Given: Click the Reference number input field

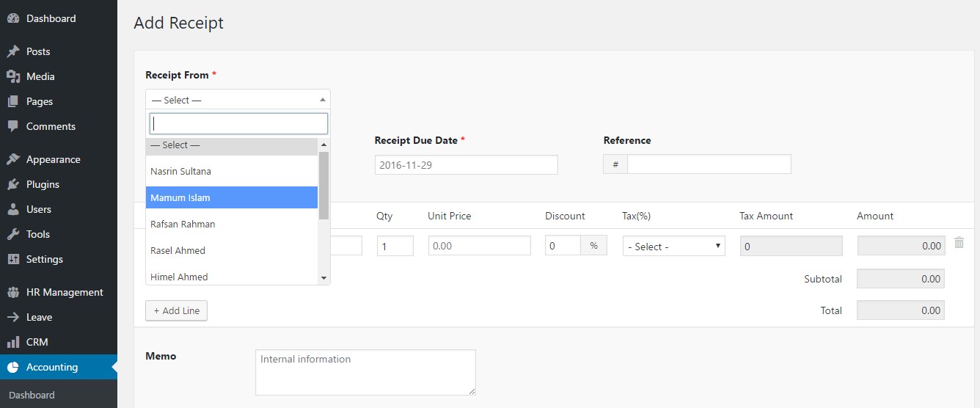Looking at the screenshot, I should 709,164.
